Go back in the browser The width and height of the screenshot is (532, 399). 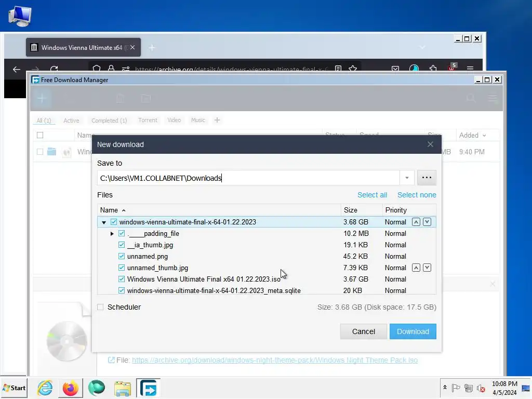(x=17, y=69)
